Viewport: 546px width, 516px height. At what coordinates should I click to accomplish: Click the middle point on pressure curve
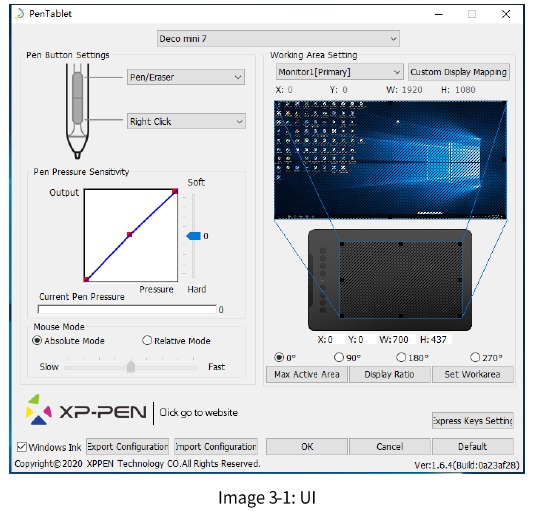coord(130,235)
